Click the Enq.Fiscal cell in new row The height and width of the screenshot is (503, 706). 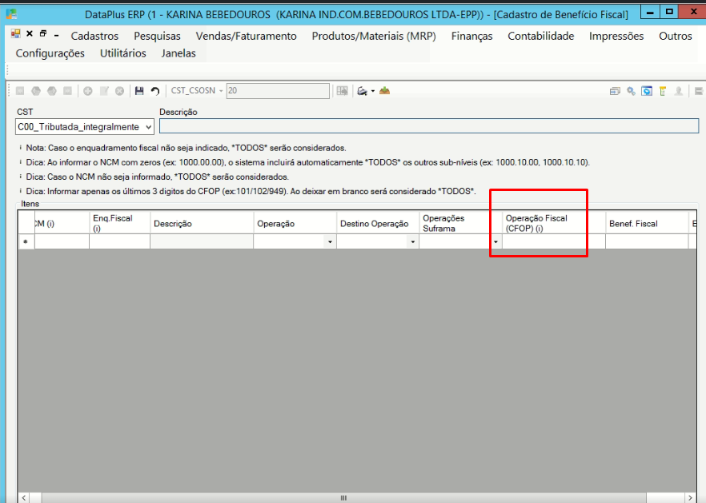tap(120, 242)
